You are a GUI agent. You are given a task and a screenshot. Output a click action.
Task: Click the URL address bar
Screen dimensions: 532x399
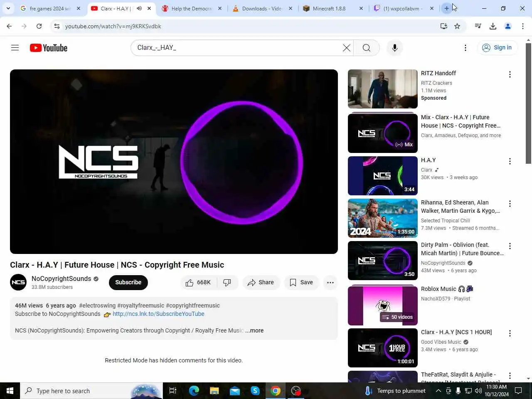(x=249, y=26)
